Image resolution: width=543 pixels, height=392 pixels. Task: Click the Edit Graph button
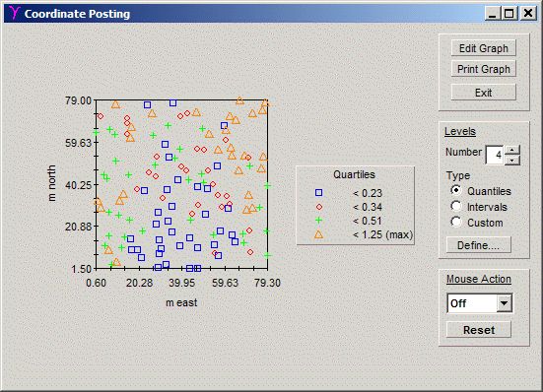point(484,48)
